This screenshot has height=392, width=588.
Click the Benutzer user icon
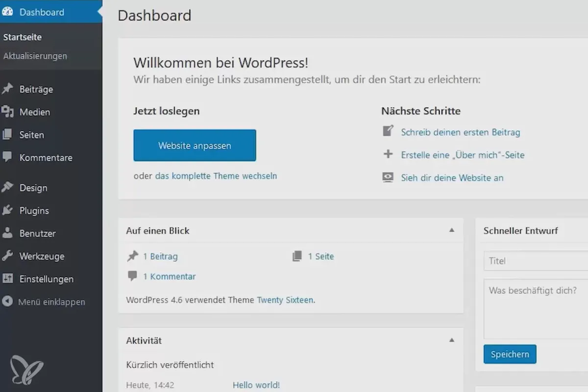pyautogui.click(x=7, y=233)
